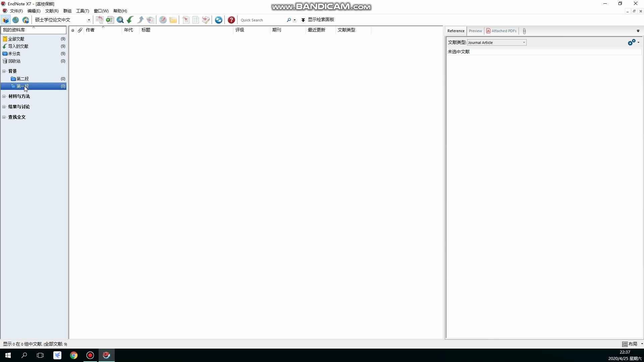Switch to the Preview tab
This screenshot has height=362, width=644.
coord(475,31)
